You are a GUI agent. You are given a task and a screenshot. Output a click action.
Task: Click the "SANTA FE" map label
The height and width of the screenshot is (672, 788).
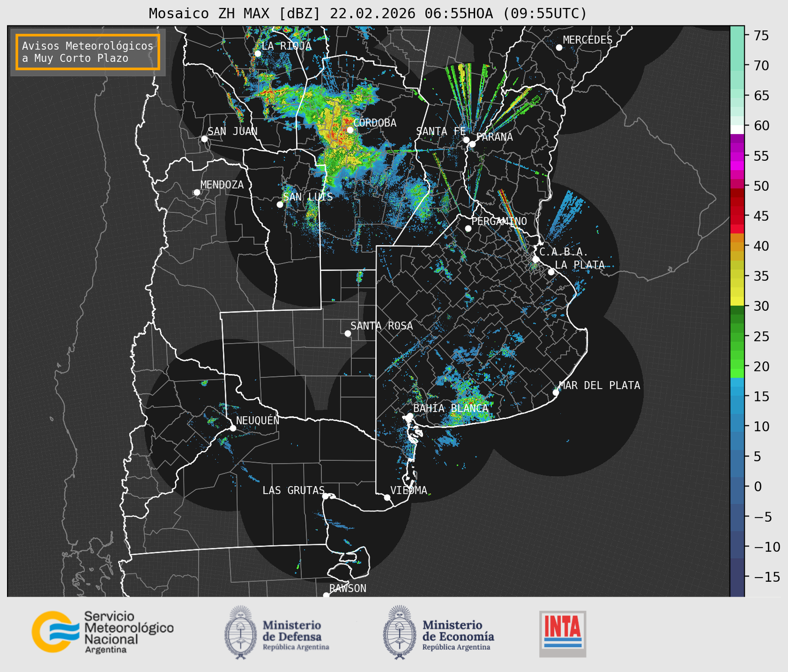pos(441,131)
